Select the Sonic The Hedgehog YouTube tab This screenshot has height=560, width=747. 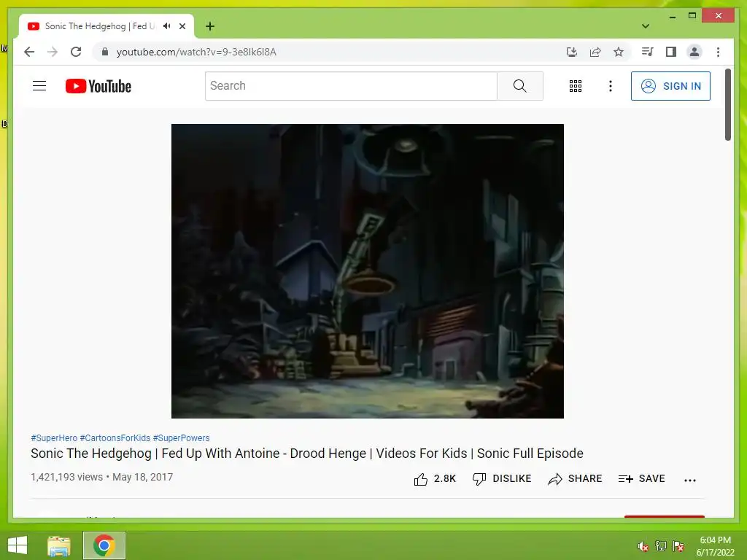pos(106,26)
